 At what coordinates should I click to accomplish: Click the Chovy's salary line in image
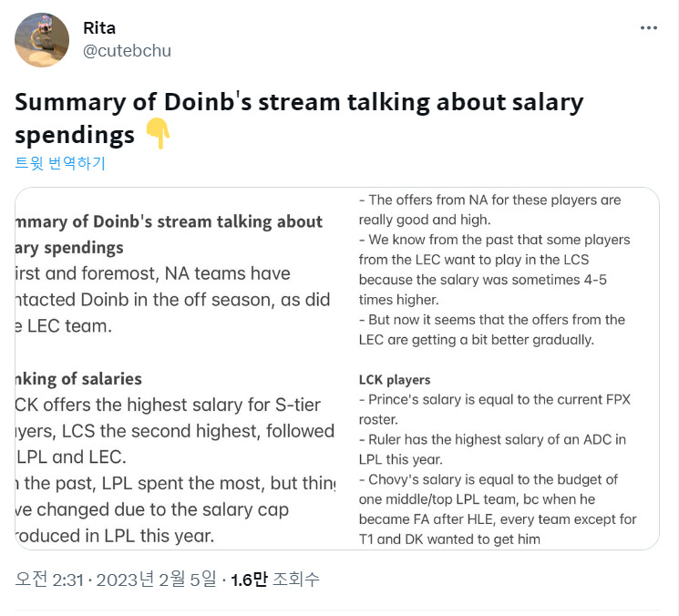point(498,509)
